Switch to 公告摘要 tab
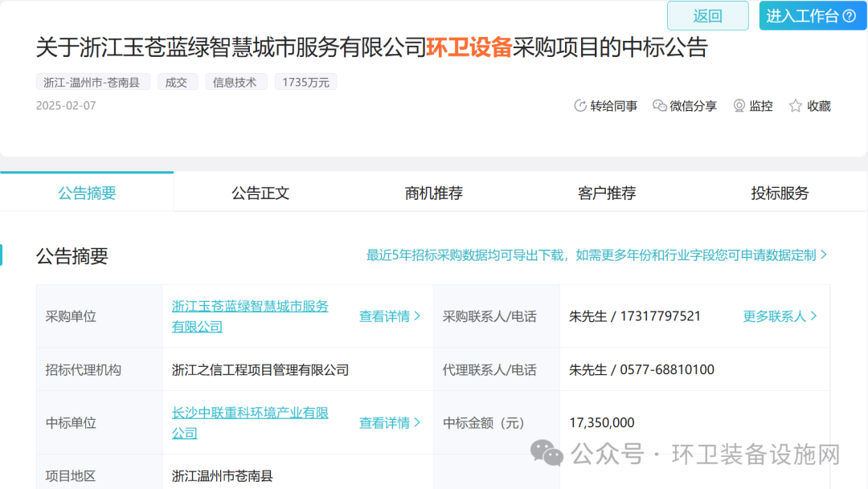Viewport: 868px width, 489px height. pyautogui.click(x=87, y=193)
